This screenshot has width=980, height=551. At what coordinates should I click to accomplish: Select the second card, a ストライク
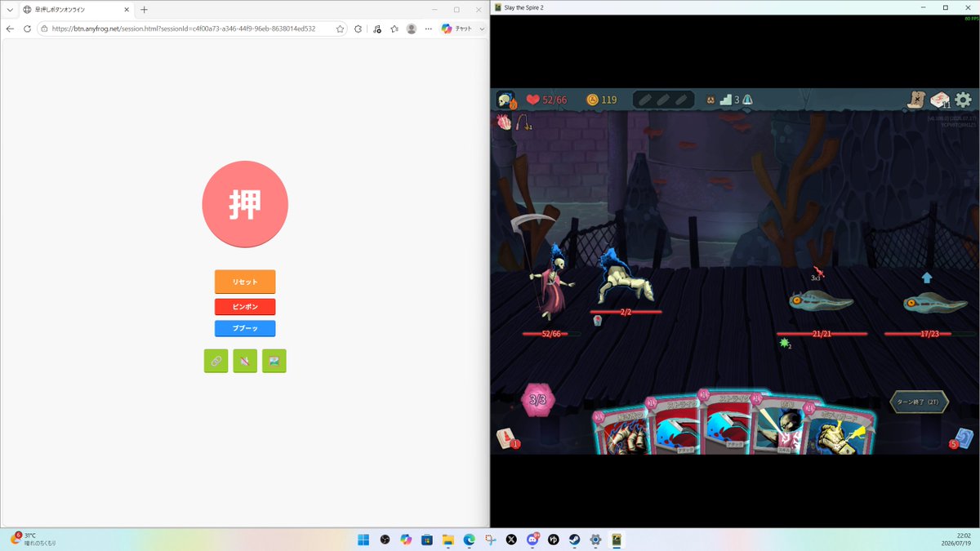click(x=675, y=424)
